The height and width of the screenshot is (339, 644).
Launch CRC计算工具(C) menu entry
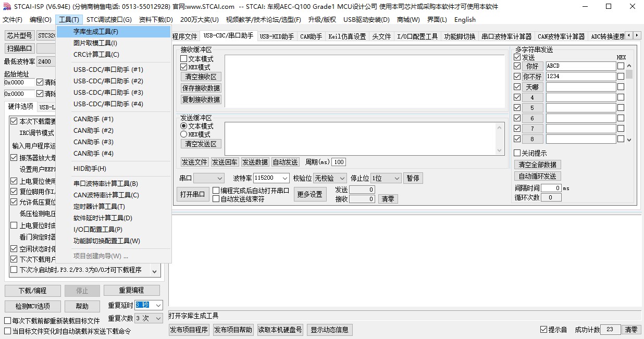coord(114,55)
